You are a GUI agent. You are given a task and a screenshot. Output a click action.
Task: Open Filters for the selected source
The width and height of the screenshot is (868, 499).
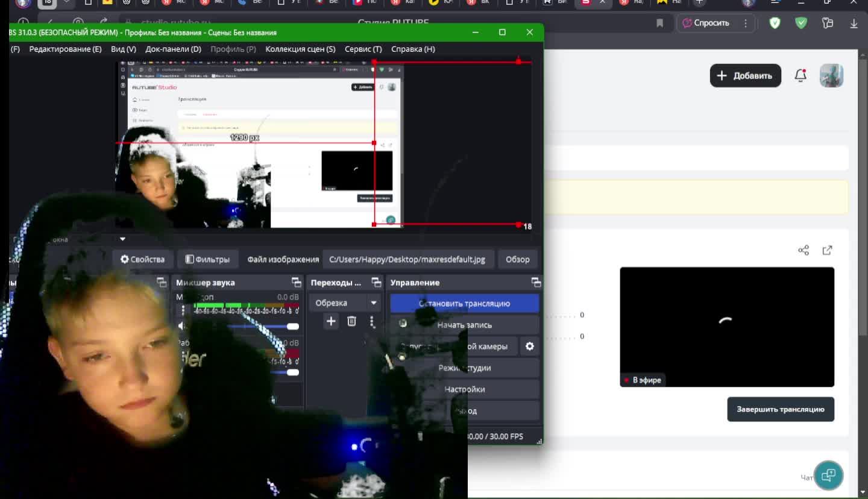207,259
